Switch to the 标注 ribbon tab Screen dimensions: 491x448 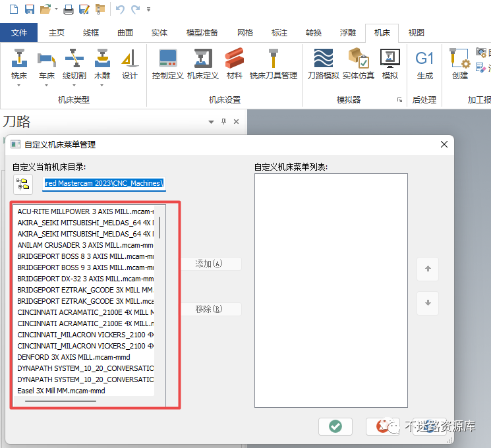pyautogui.click(x=279, y=32)
